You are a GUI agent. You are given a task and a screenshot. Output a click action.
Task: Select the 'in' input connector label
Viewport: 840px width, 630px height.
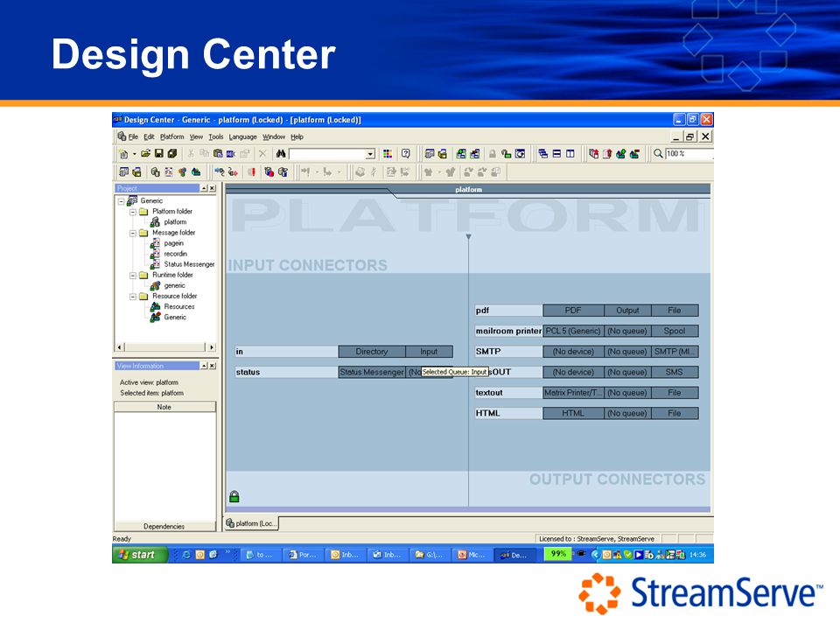[x=287, y=352]
